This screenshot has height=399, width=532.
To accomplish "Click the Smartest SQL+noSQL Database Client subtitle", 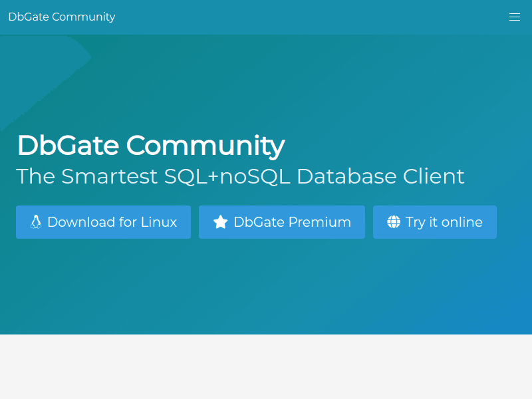I will point(240,176).
